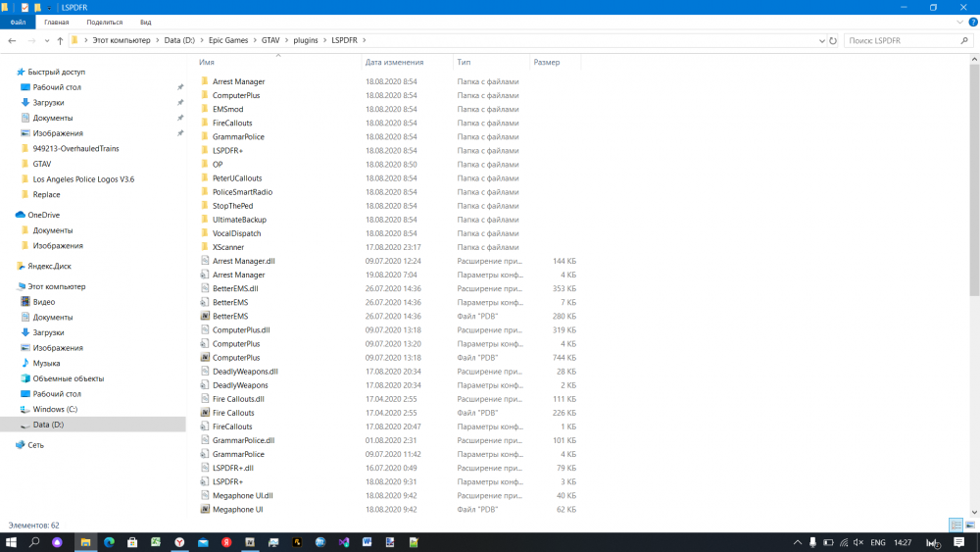Open Microsoft Edge from the taskbar
The image size is (980, 552).
pos(108,542)
